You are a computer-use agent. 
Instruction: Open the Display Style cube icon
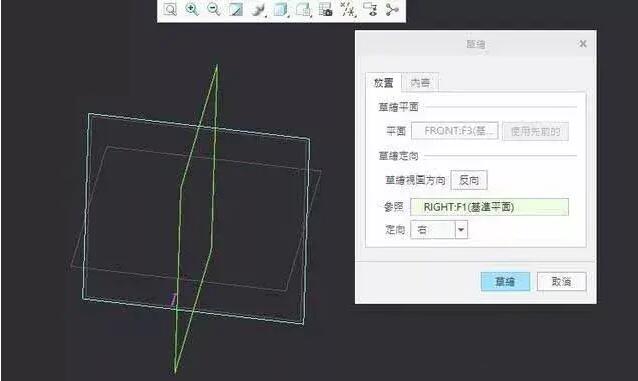coord(280,9)
